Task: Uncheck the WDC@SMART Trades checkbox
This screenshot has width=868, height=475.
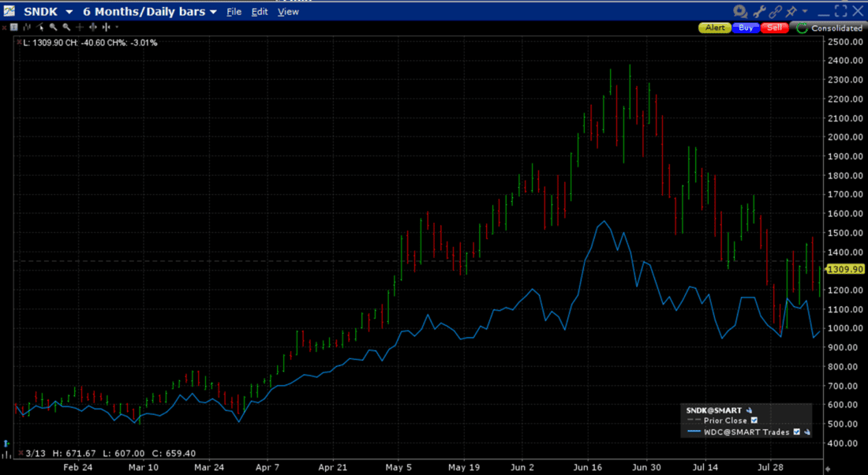Action: [x=797, y=432]
